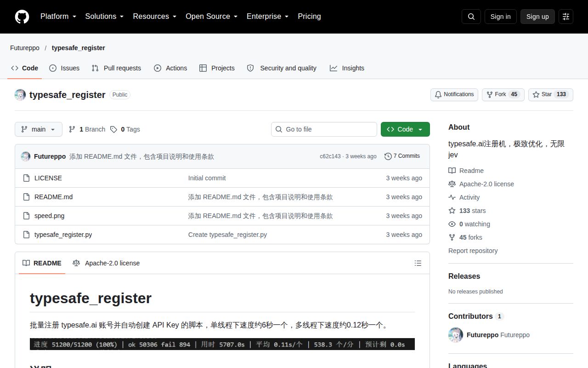Open the 7 Commits history link

[x=402, y=156]
